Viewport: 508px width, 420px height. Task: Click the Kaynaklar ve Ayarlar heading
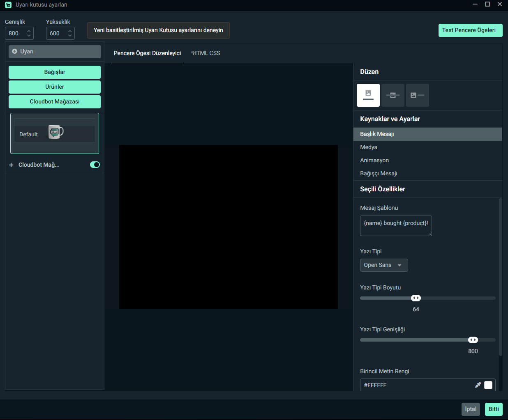coord(390,119)
